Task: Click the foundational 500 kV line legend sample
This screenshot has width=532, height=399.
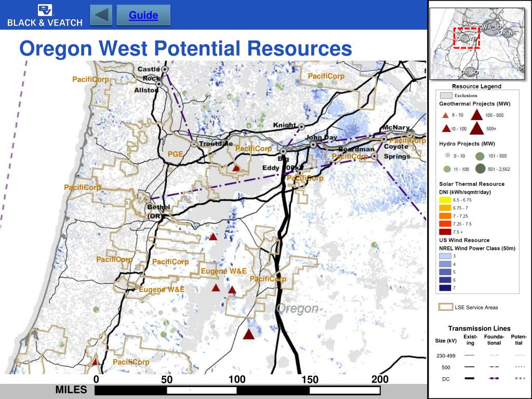Action: click(x=494, y=367)
